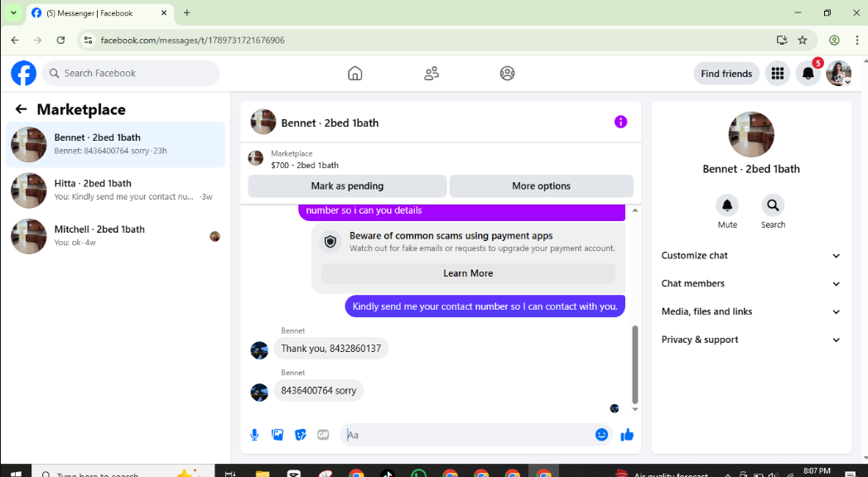Open the Mitchell · 2bed 1bath chat

pos(115,236)
